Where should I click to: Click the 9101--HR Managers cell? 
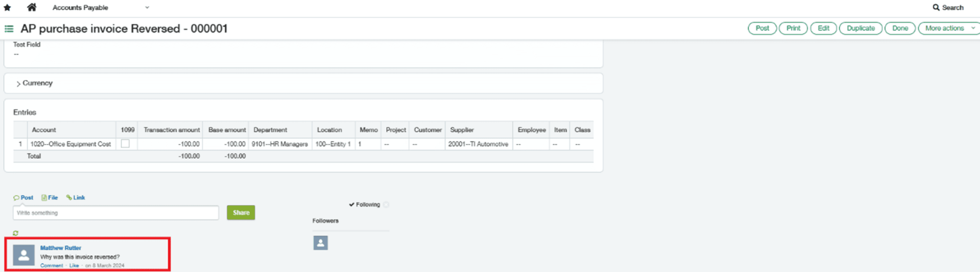280,144
